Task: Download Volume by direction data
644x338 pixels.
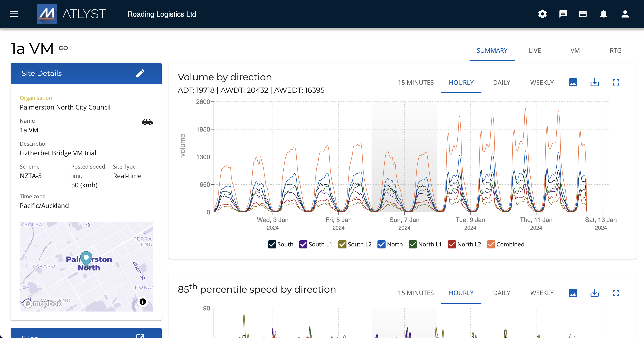Action: point(595,82)
